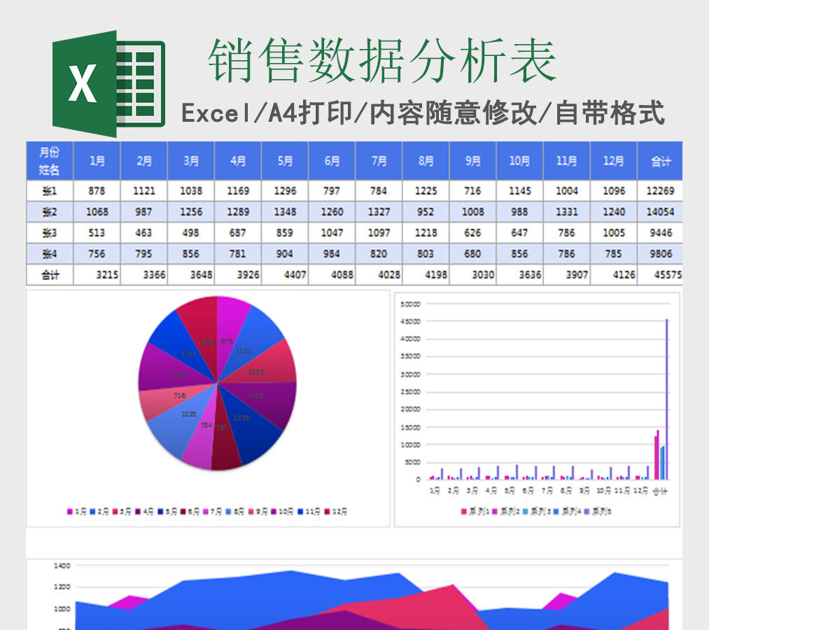Select the 11月 column header
The image size is (840, 630).
(x=566, y=161)
